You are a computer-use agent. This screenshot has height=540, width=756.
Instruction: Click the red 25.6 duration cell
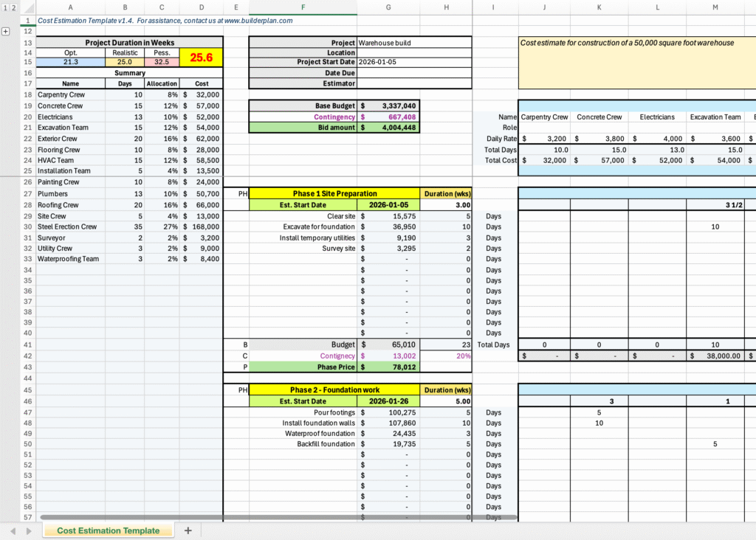click(202, 58)
